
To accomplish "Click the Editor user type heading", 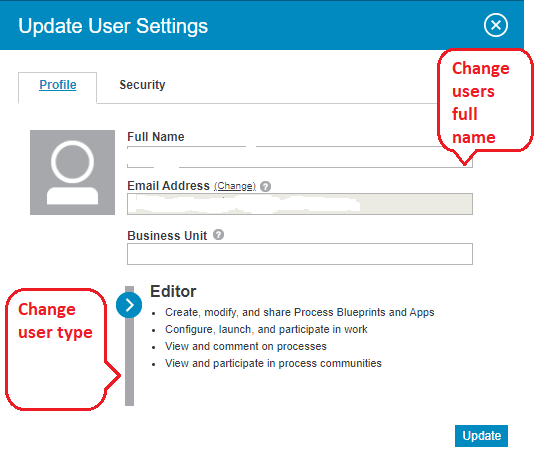I will (x=173, y=291).
